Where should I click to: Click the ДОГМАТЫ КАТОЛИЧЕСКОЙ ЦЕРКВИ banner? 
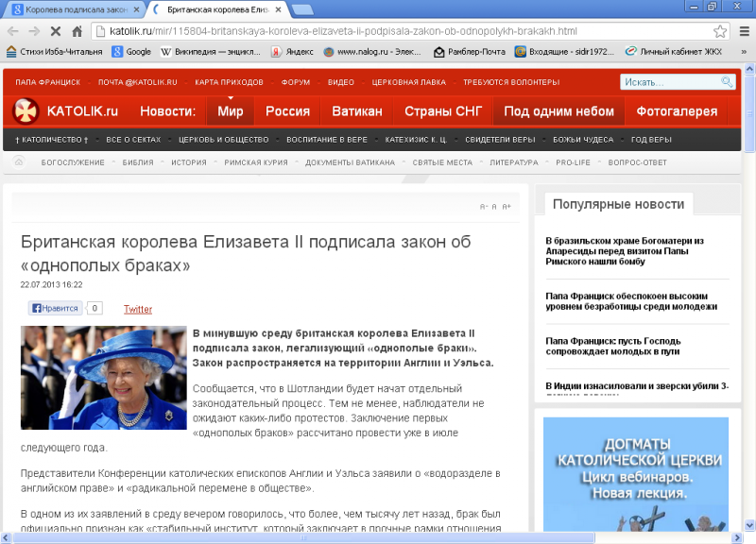pos(635,474)
